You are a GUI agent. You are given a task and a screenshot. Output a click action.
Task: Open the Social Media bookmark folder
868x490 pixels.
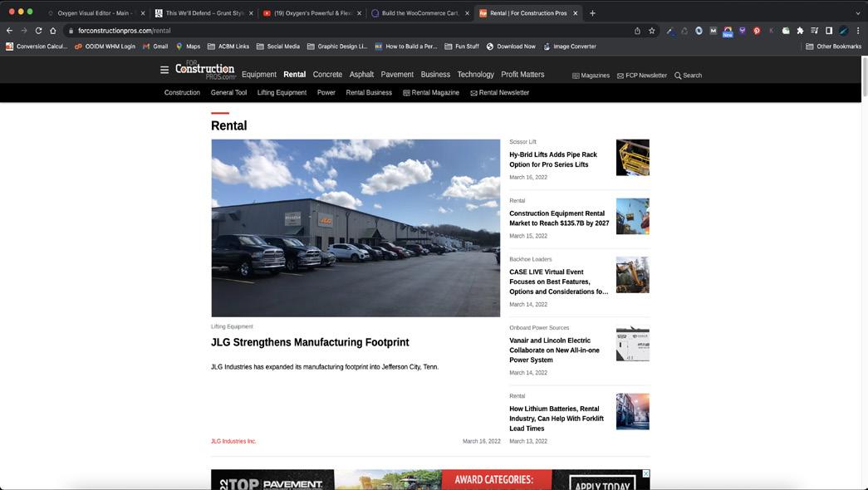click(278, 47)
